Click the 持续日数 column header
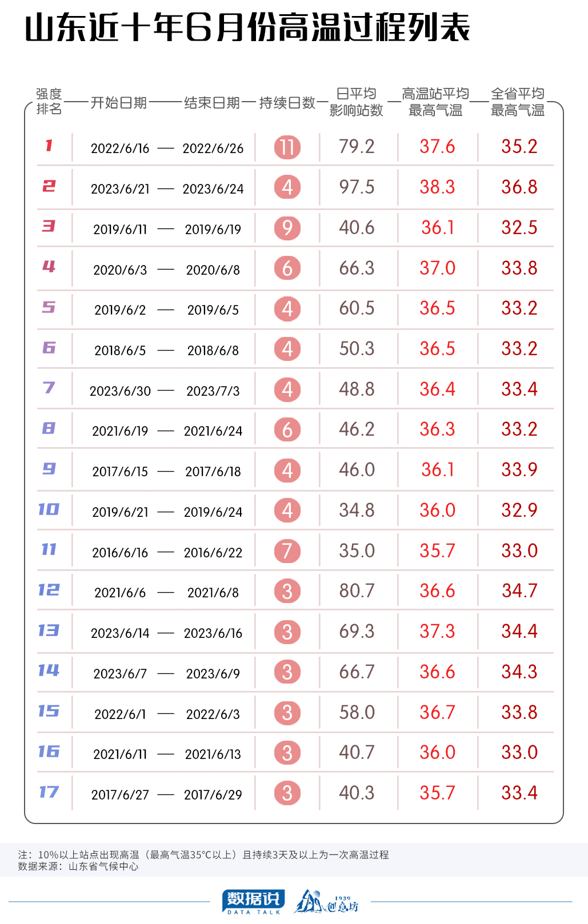 (x=287, y=103)
